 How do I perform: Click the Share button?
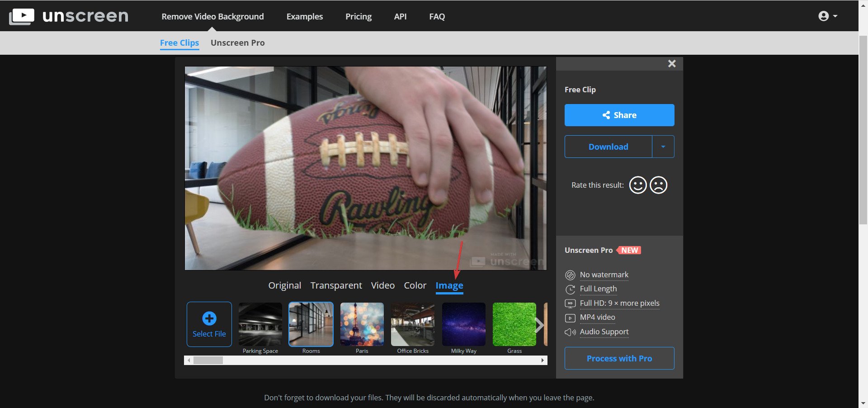pyautogui.click(x=619, y=115)
